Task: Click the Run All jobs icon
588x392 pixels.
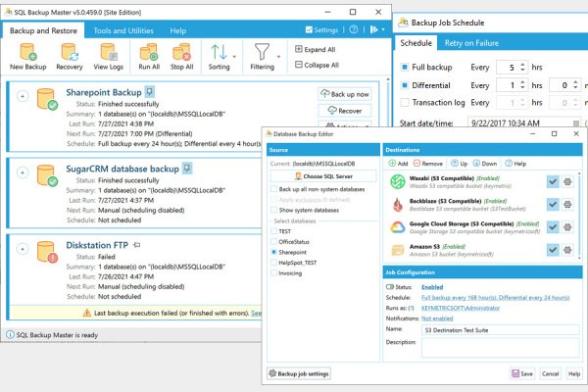Action: (149, 52)
